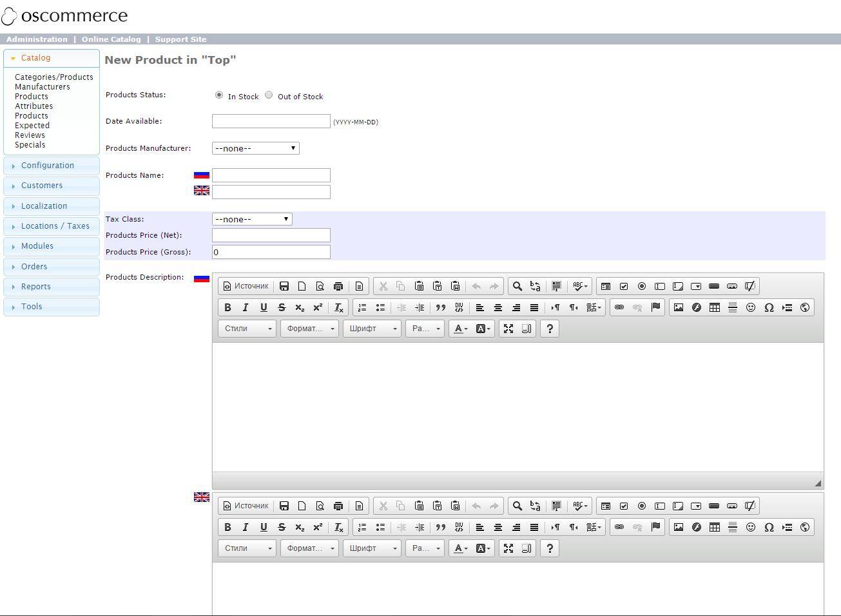Expand the Configuration menu section
Screen dimensions: 841x616
(48, 166)
